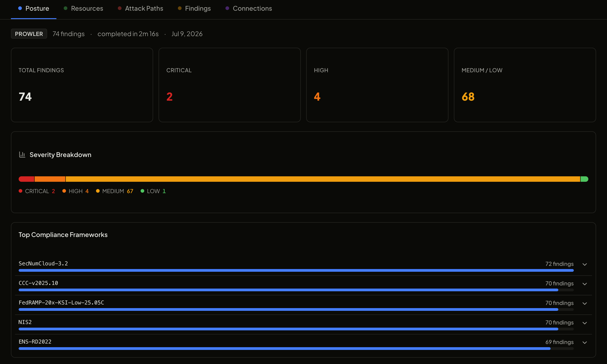Expand the NIS2 framework chevron

[585, 323]
